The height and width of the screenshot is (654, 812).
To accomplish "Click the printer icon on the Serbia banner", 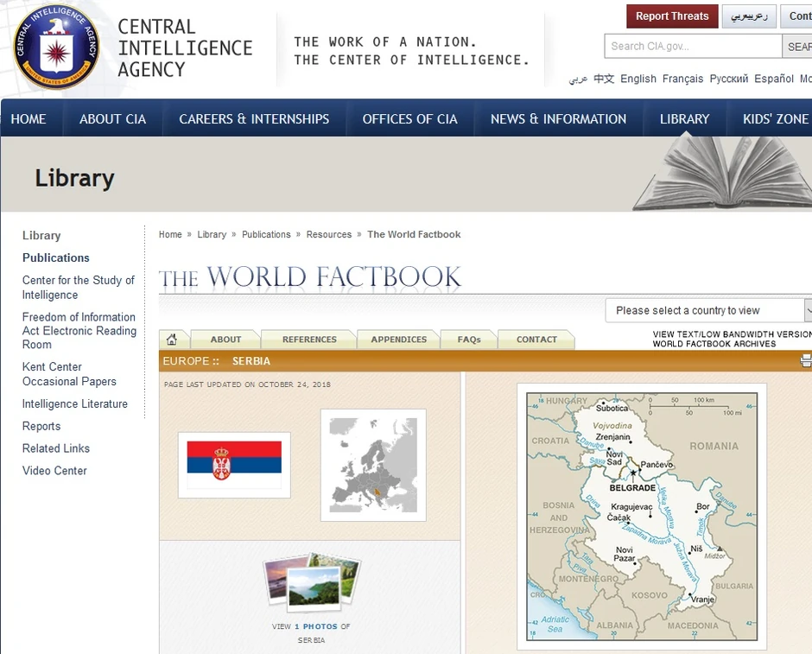I will (806, 360).
